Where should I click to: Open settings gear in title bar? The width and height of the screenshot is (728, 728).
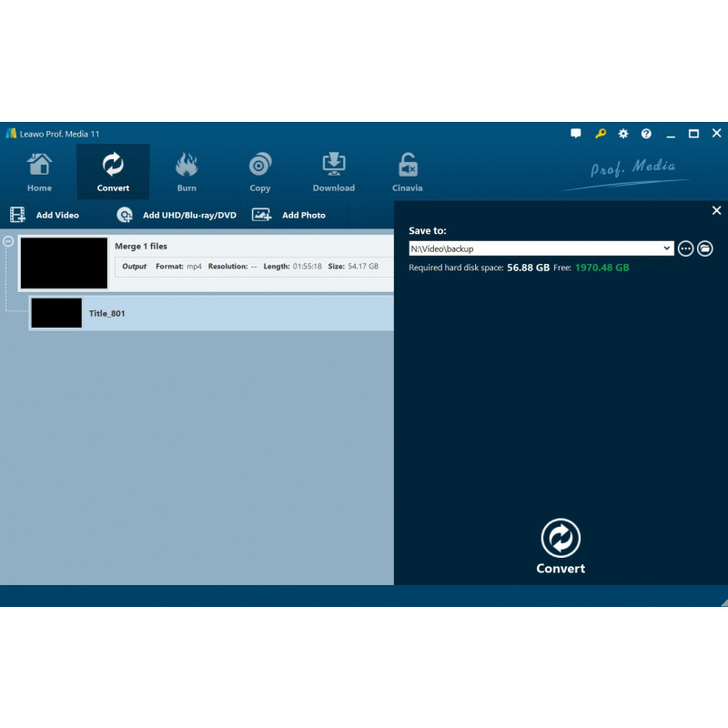click(623, 134)
